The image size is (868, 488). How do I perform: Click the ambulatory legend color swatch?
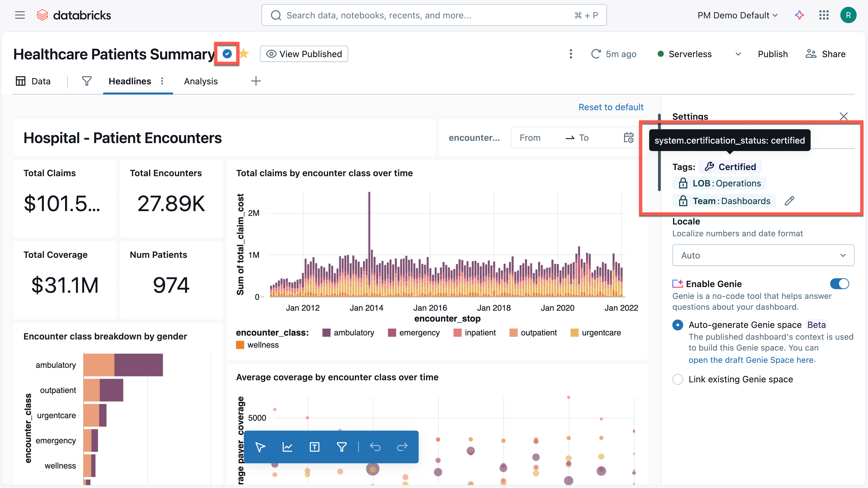coord(326,333)
